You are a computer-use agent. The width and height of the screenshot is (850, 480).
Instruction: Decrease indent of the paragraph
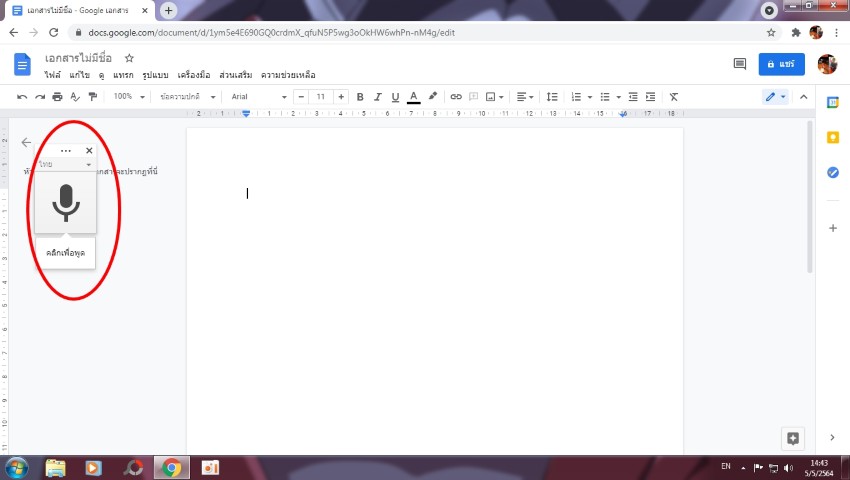coord(633,97)
